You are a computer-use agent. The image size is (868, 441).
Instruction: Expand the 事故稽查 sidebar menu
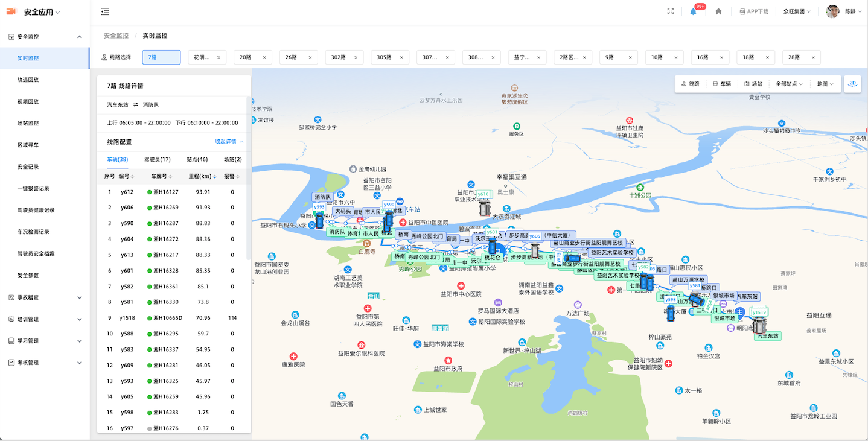pos(45,297)
